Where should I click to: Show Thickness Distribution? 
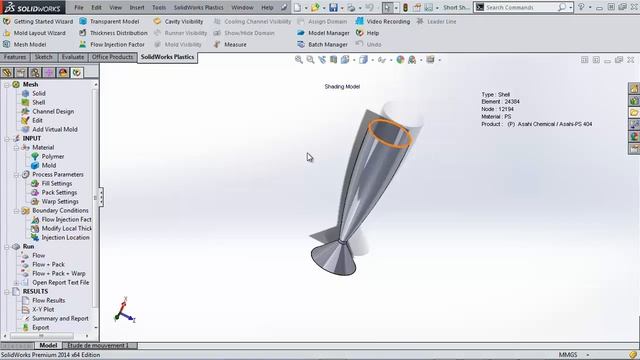pos(113,33)
